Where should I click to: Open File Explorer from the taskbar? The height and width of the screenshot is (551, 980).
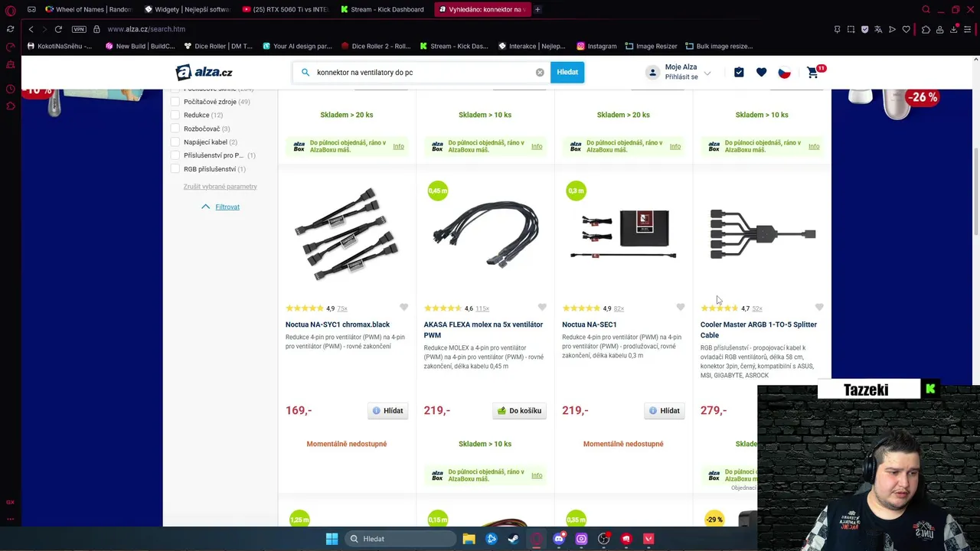point(469,539)
